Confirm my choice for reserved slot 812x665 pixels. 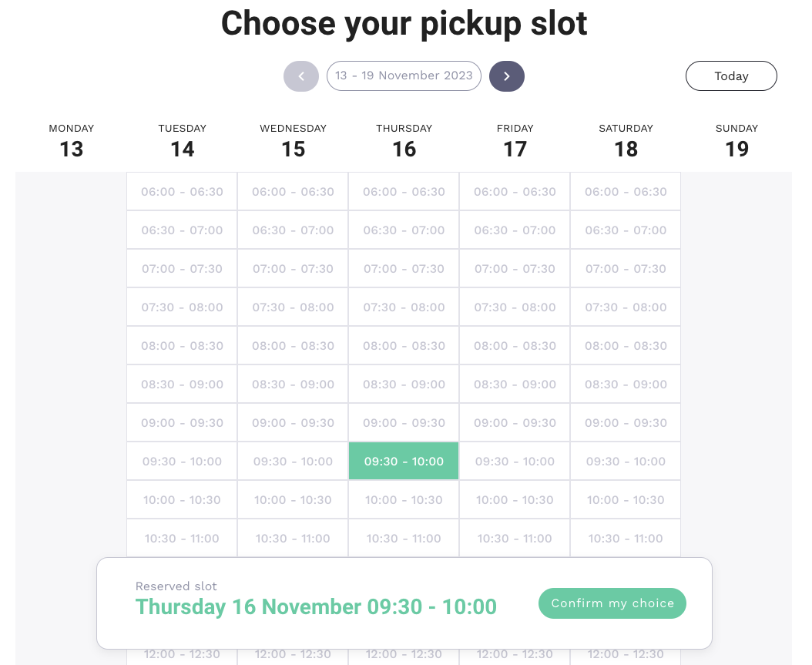pos(612,603)
